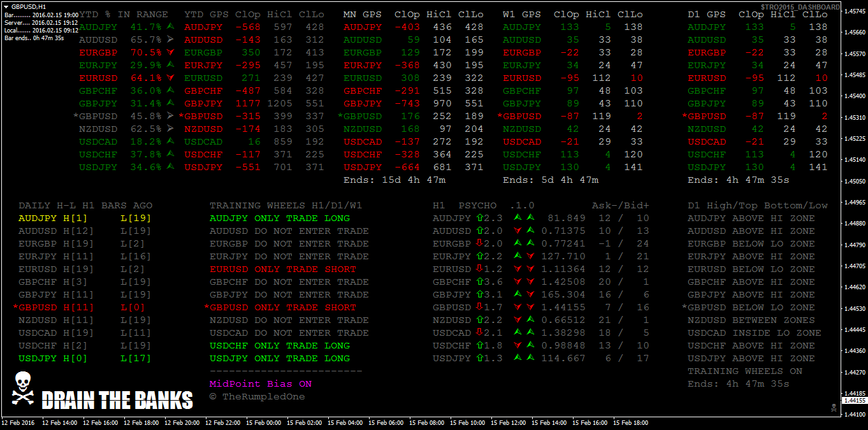The height and width of the screenshot is (430, 868).
Task: Click the green up arrow before GBPCHF 3.6
Action: (479, 282)
